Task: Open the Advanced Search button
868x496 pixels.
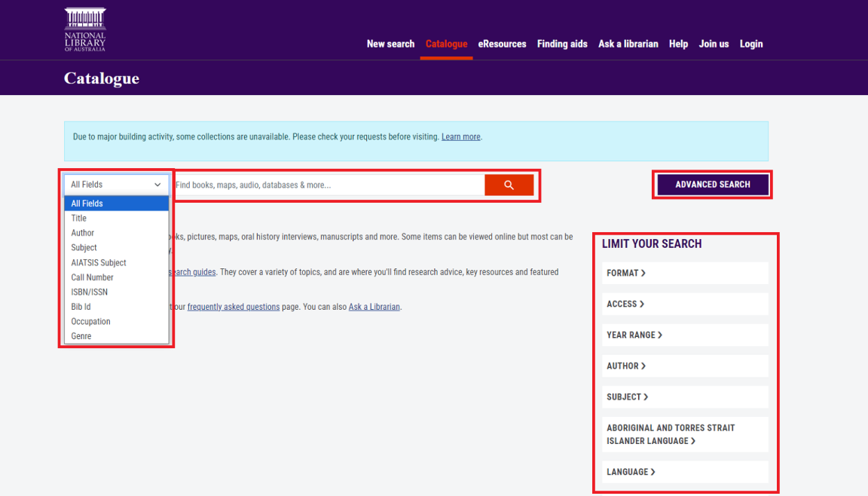Action: (x=713, y=185)
